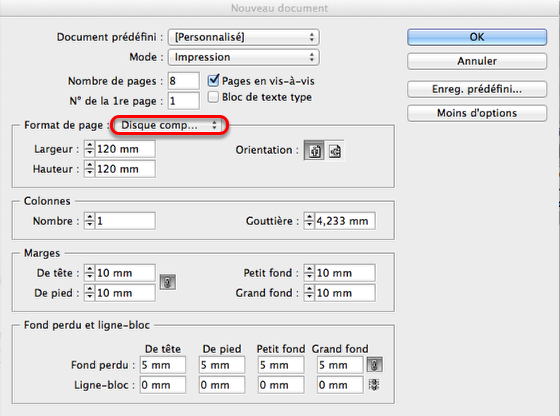Toggle the Fond perdu chain link icon
The height and width of the screenshot is (416, 560).
pos(374,365)
